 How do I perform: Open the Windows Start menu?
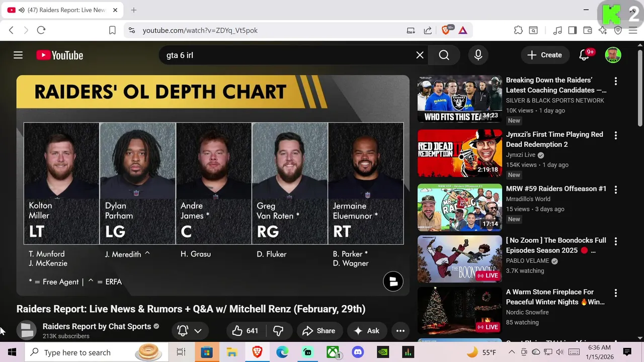[x=12, y=352]
